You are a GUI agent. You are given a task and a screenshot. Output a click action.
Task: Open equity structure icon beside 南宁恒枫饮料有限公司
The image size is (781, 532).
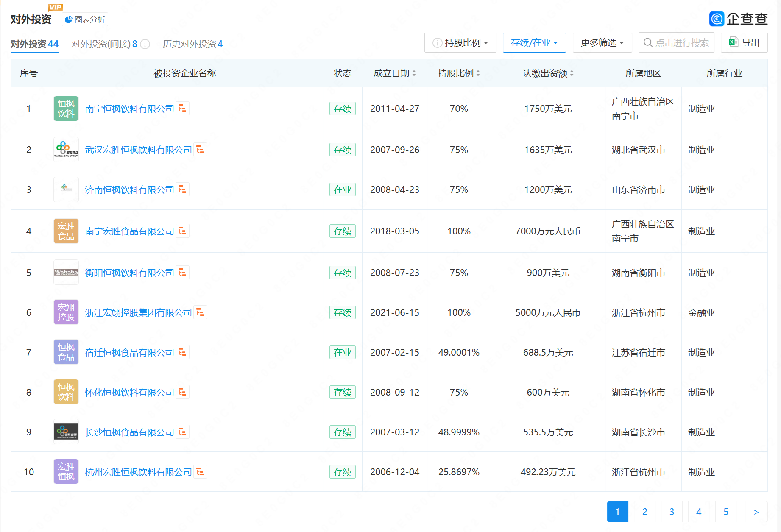(x=183, y=109)
